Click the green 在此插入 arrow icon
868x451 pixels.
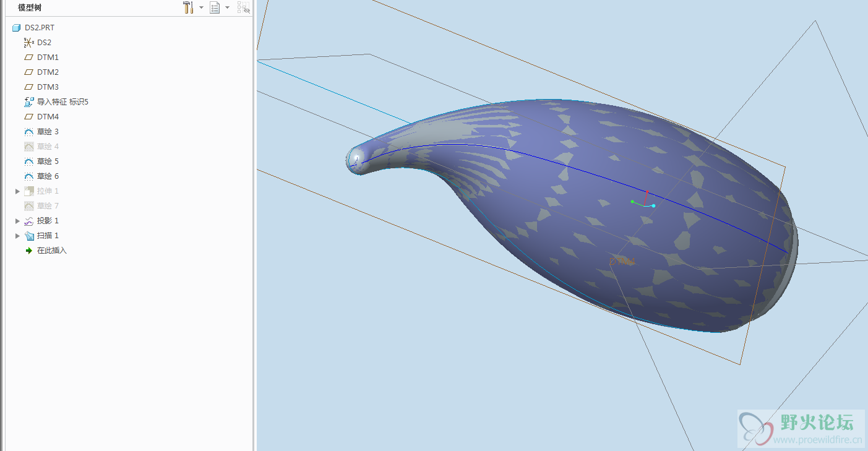(28, 251)
